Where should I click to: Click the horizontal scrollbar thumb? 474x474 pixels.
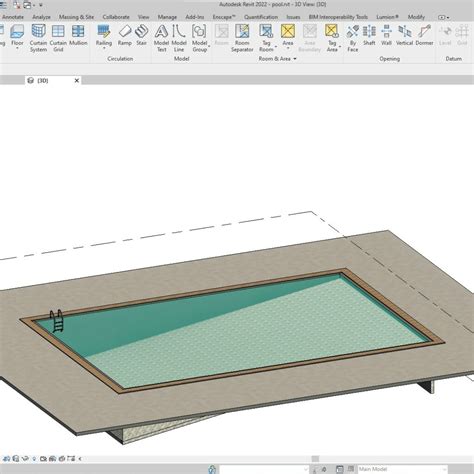(x=315, y=459)
